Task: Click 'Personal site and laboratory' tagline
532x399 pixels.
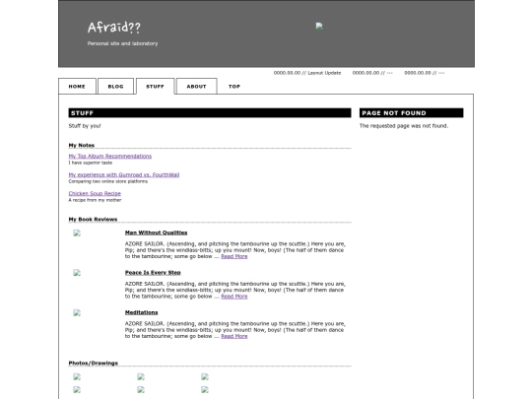Action: point(122,43)
